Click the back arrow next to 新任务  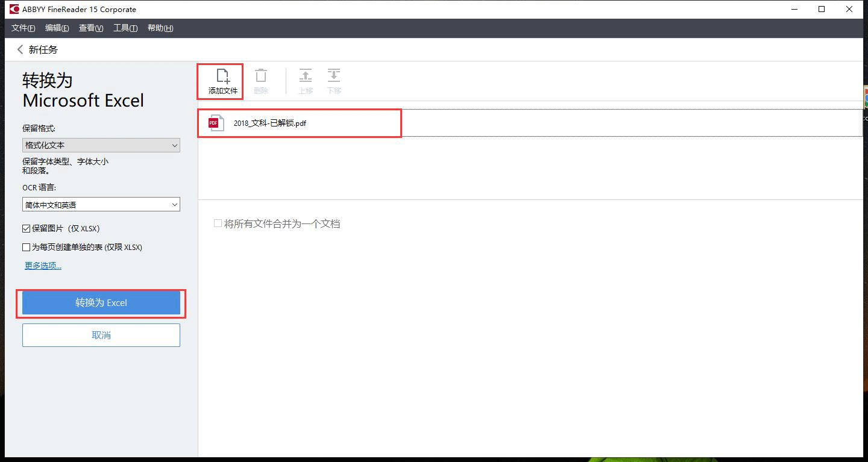[x=20, y=49]
